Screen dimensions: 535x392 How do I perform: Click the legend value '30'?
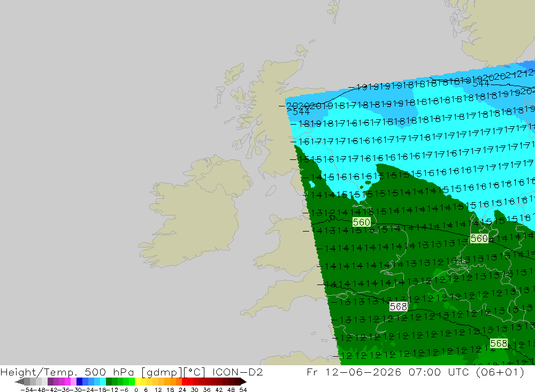click(195, 390)
